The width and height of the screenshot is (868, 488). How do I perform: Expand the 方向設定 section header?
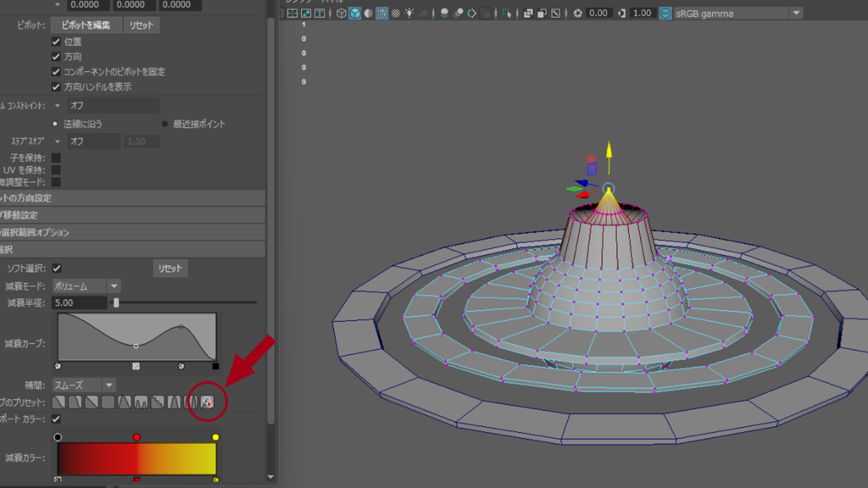pyautogui.click(x=132, y=198)
